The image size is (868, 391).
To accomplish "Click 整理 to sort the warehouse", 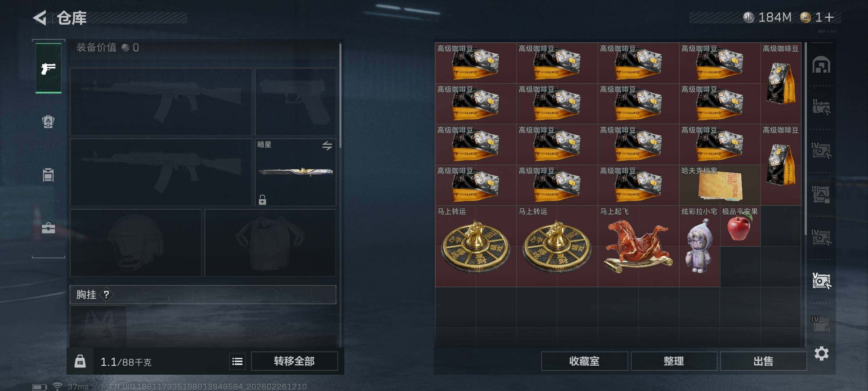I will 674,361.
